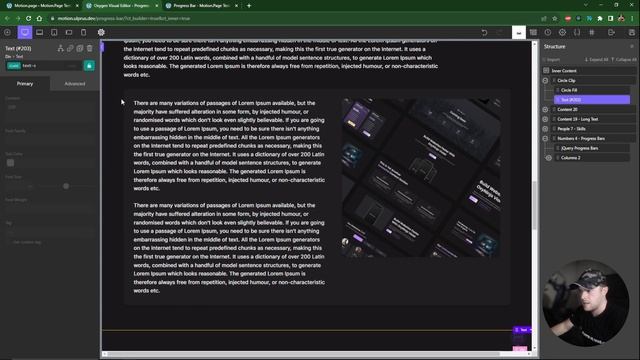Select Columns 2 in Structure tree
640x360 pixels.
click(592, 158)
